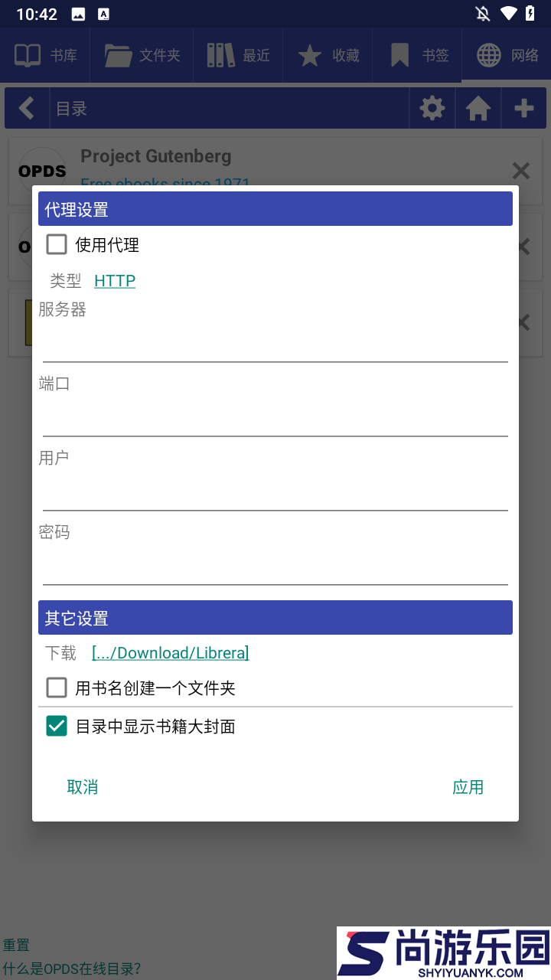
Task: Open the 最近 books icon
Action: 238,54
